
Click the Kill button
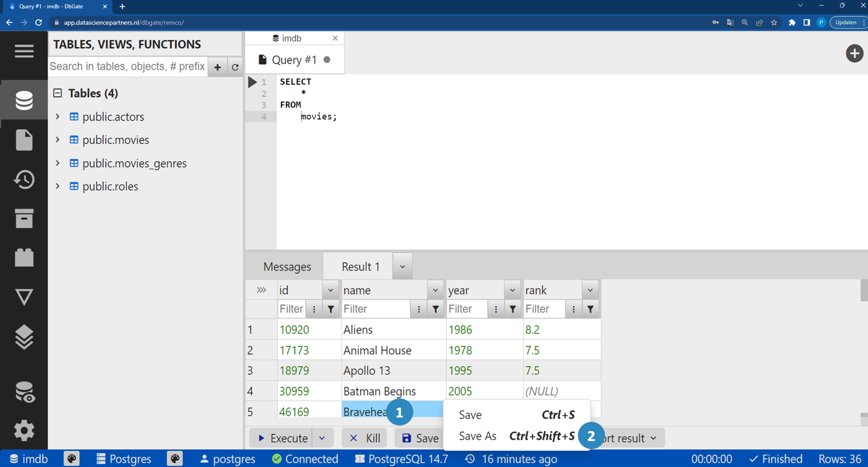(x=365, y=438)
